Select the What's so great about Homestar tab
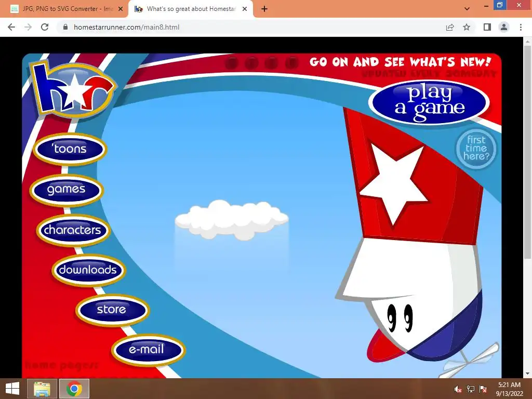 191,9
